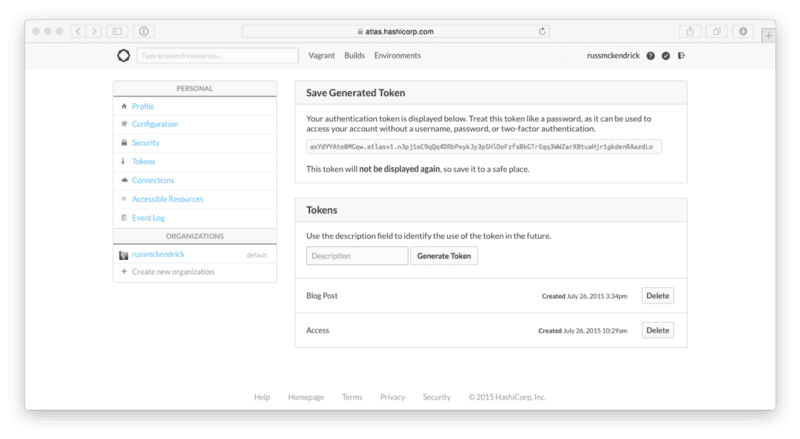Open Accessible Resources in the sidebar
Image resolution: width=800 pixels, height=439 pixels.
coord(167,199)
